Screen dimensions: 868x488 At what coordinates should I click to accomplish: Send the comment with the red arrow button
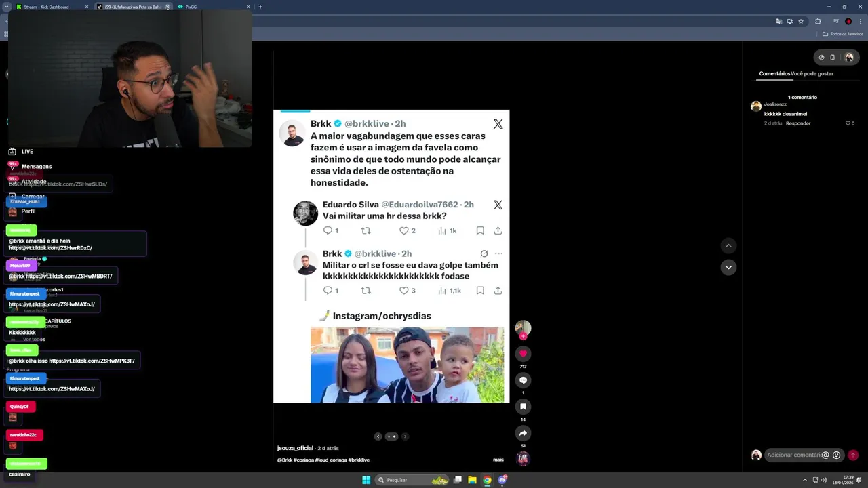(x=853, y=455)
